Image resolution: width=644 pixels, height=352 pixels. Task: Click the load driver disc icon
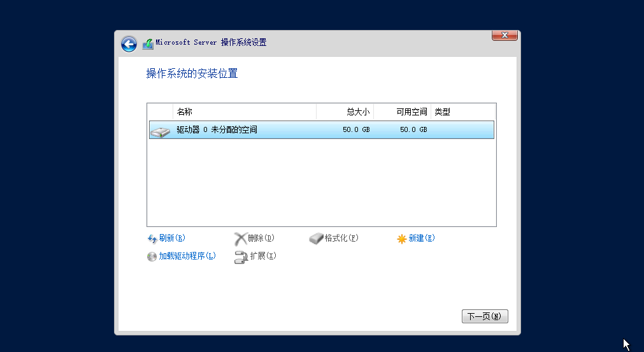point(152,256)
